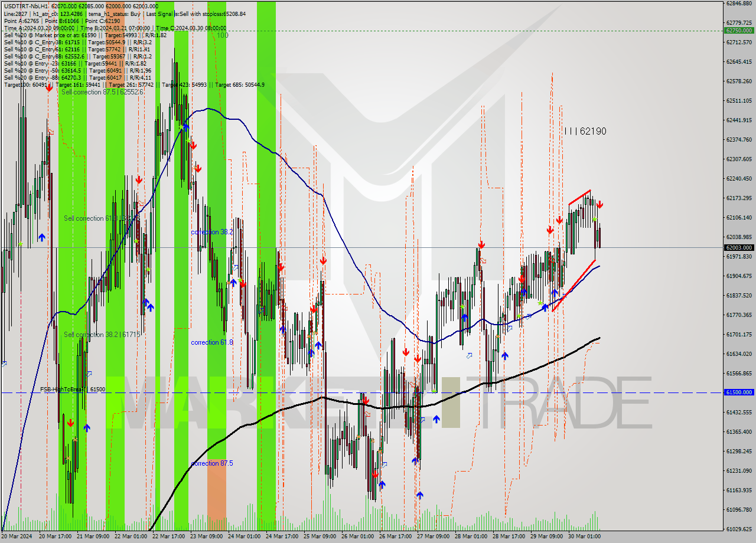Click the '20 Mar 2024' date label
Viewport: 756px width, 543px height.
tap(17, 537)
